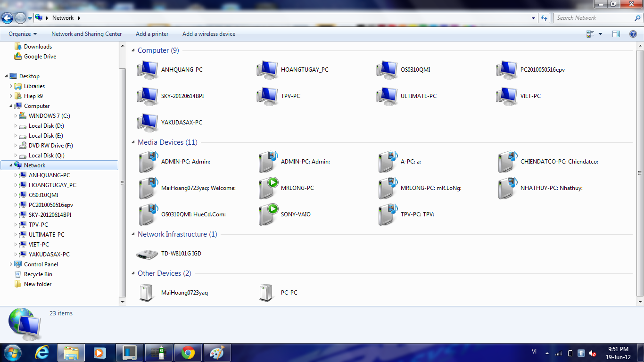
Task: Select VIET-PC computer in main pane
Action: coord(507,96)
